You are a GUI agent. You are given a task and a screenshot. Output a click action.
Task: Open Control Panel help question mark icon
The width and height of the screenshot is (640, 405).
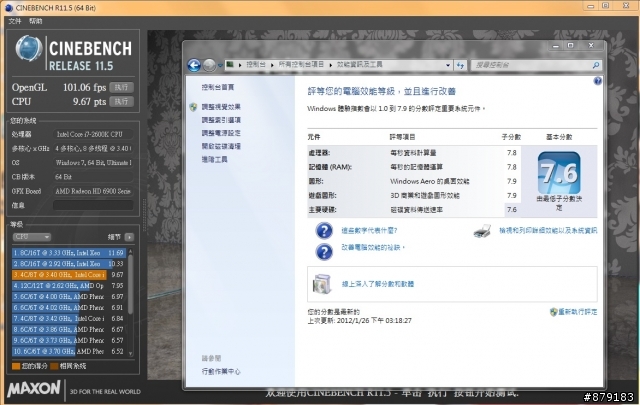point(598,81)
